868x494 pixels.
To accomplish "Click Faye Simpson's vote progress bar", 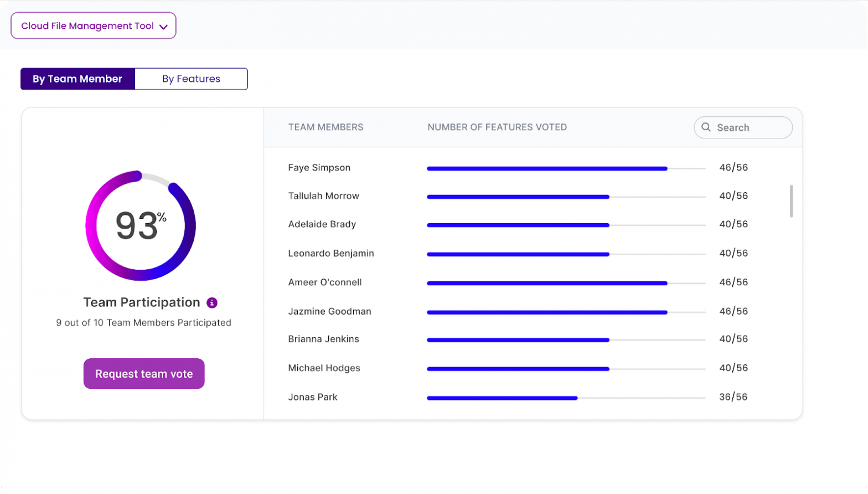I will [x=566, y=168].
